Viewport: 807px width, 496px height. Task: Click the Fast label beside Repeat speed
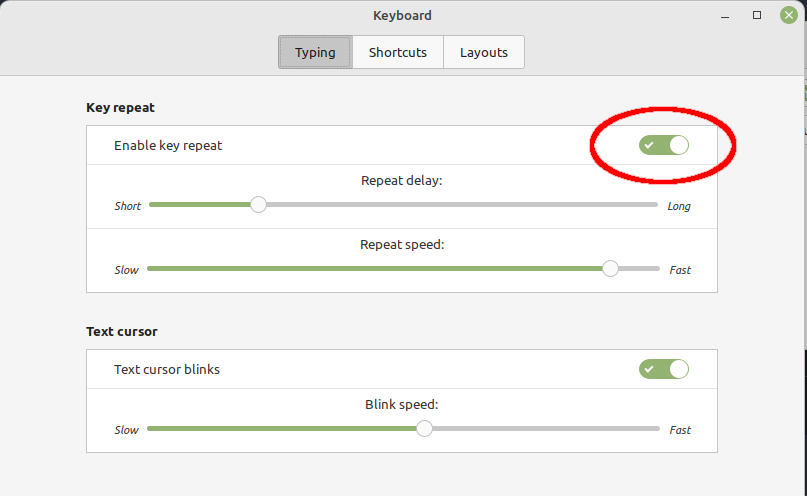(680, 270)
